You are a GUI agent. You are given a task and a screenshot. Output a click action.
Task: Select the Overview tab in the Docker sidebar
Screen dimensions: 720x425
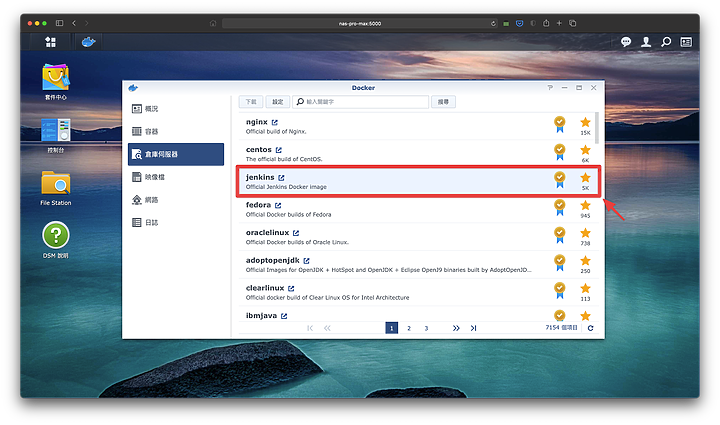coord(176,109)
